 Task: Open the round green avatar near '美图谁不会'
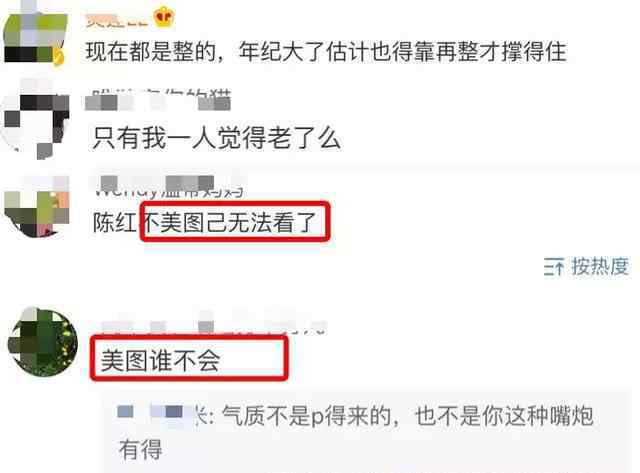point(42,342)
